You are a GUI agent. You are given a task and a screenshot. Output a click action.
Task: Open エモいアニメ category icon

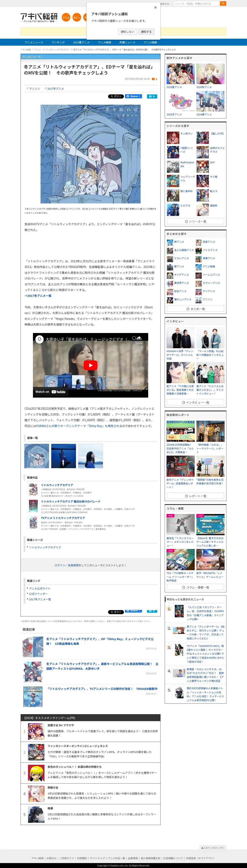click(x=170, y=259)
